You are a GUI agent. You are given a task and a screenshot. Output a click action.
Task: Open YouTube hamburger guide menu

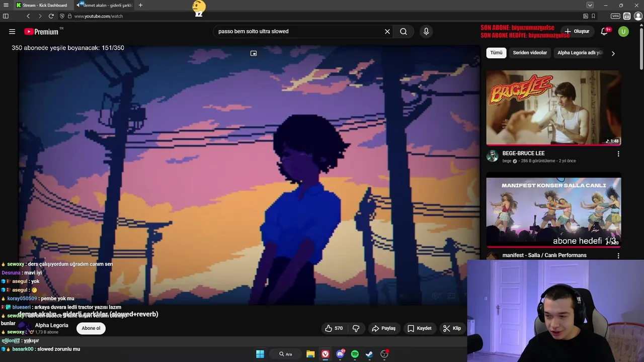pyautogui.click(x=12, y=31)
